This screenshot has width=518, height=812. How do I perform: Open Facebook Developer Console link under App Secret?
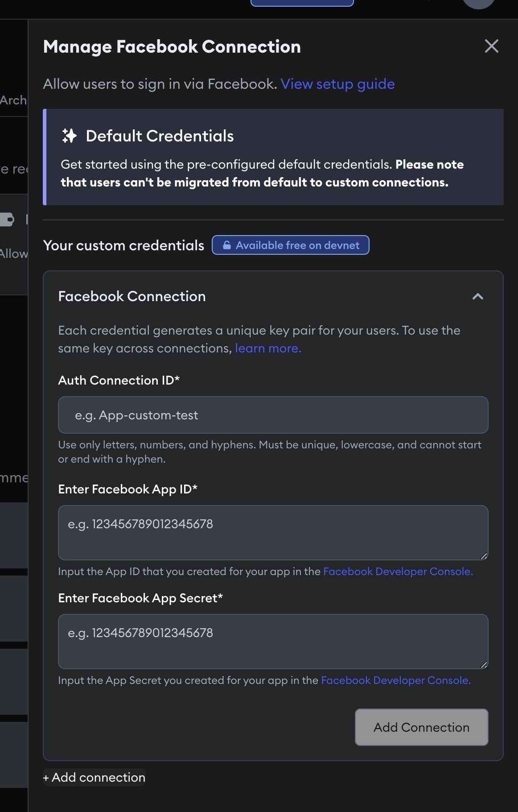point(396,680)
